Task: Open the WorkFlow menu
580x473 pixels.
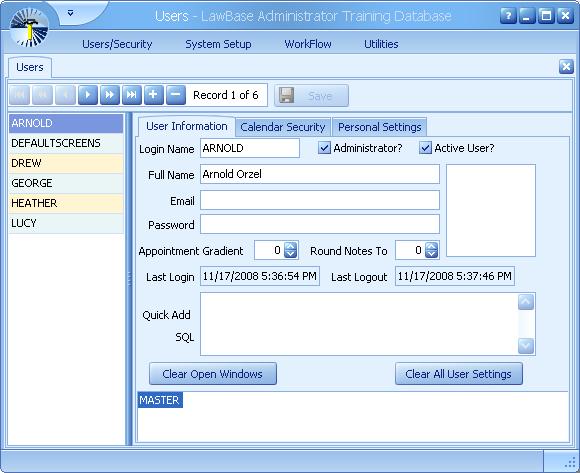Action: 308,44
